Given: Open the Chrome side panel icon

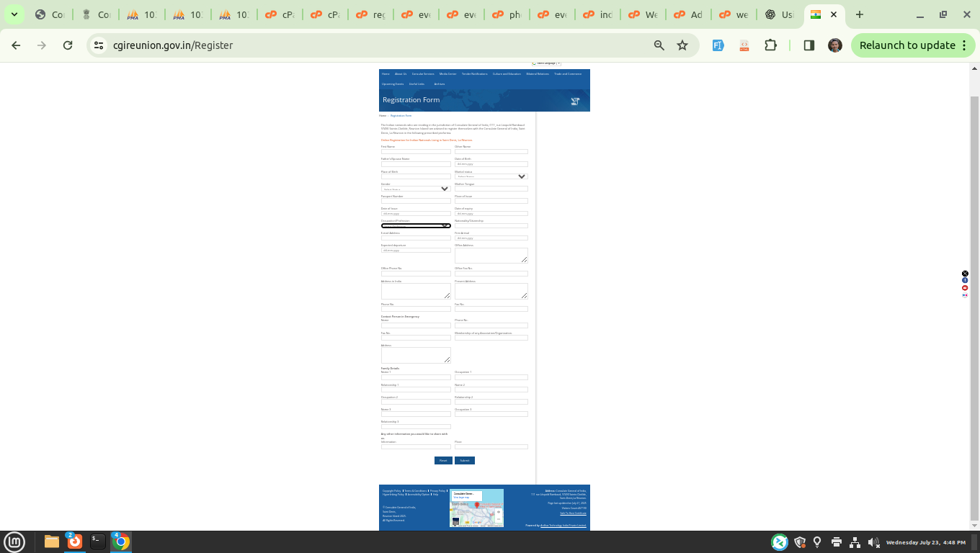Looking at the screenshot, I should (808, 45).
